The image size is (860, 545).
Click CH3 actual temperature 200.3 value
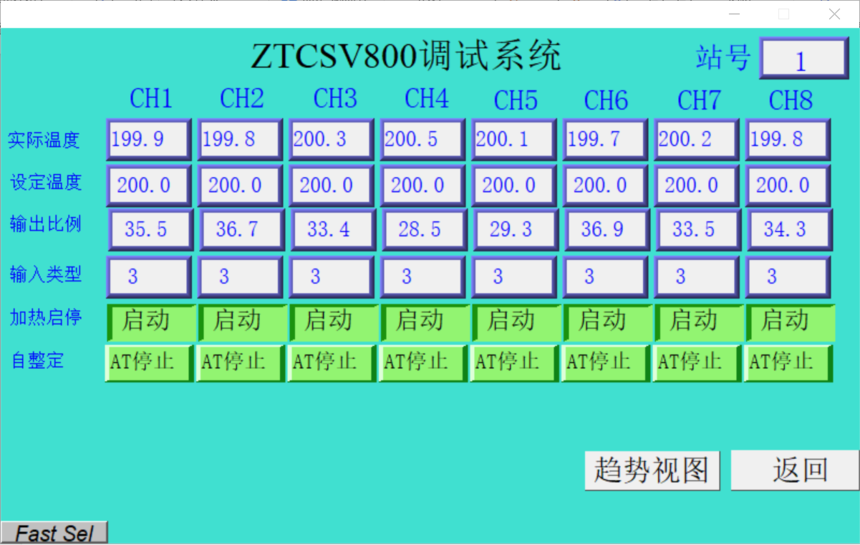pyautogui.click(x=332, y=139)
